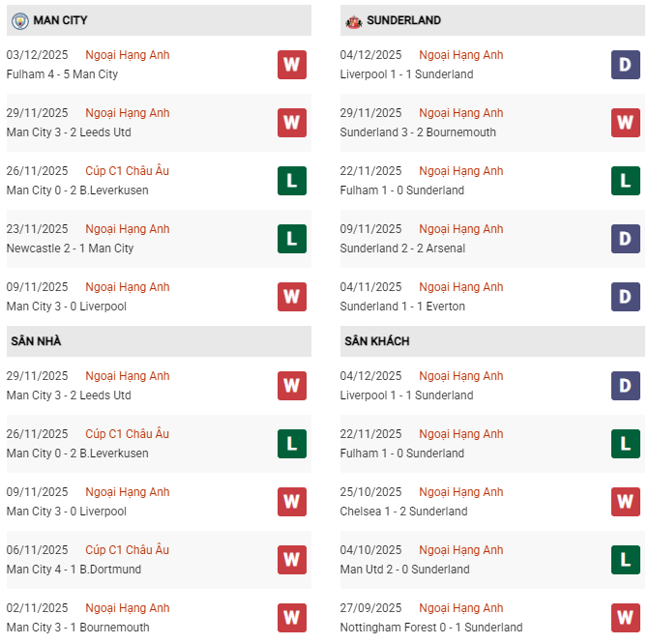Click the Man City 3 - 1 Bournemouth result
The height and width of the screenshot is (644, 649).
(77, 628)
